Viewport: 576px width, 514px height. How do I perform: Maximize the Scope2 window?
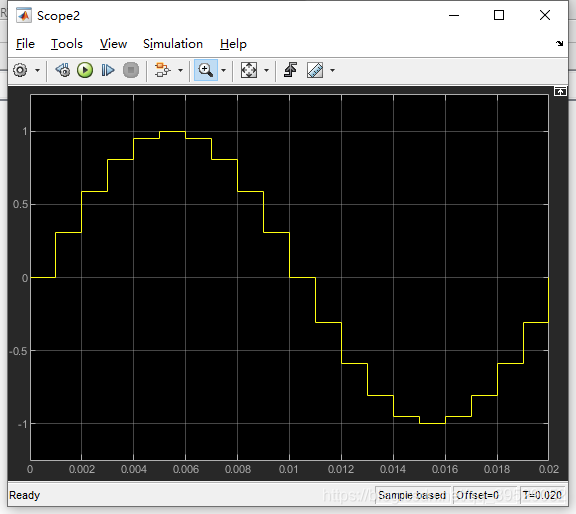[499, 15]
